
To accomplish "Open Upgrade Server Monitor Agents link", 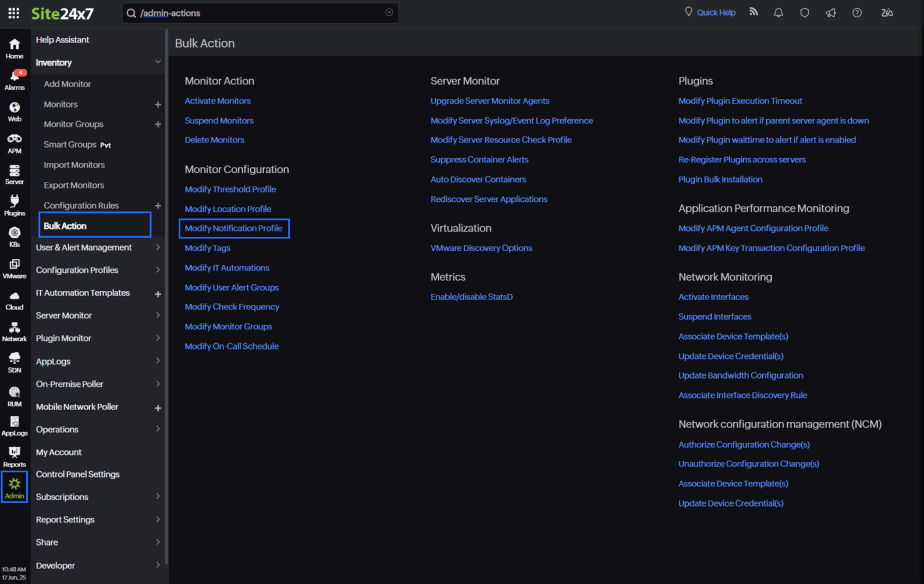I will click(489, 101).
